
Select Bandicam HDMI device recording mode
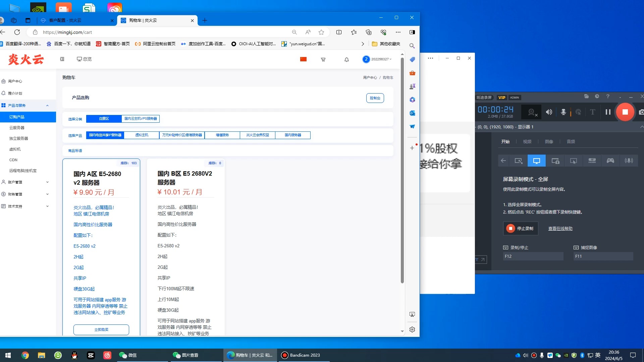click(592, 161)
